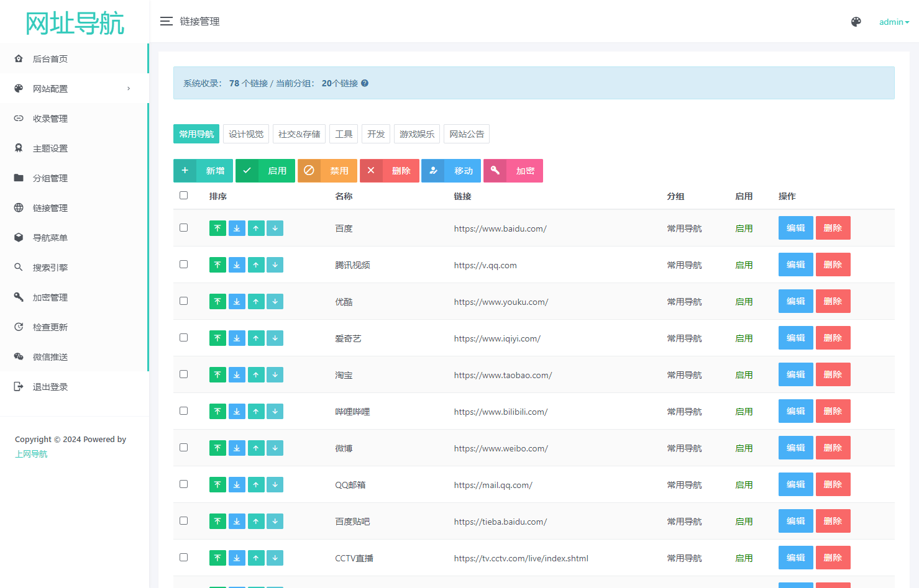
Task: Open 分组管理 in sidebar
Action: pyautogui.click(x=74, y=178)
